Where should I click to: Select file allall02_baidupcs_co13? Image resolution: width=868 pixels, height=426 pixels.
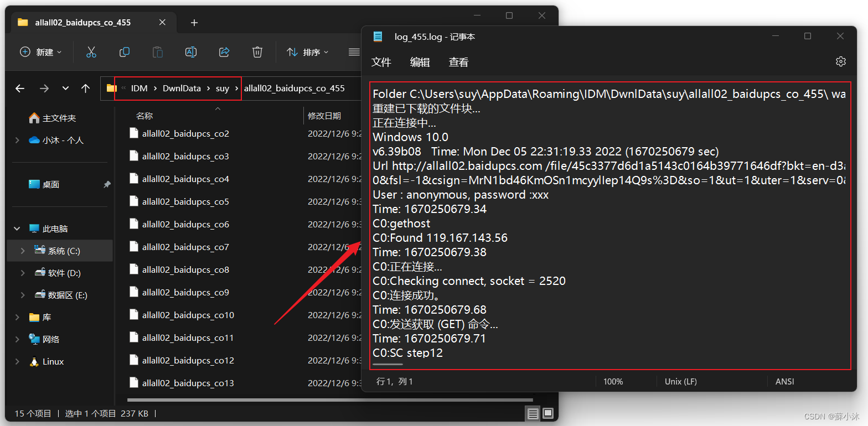pos(188,383)
